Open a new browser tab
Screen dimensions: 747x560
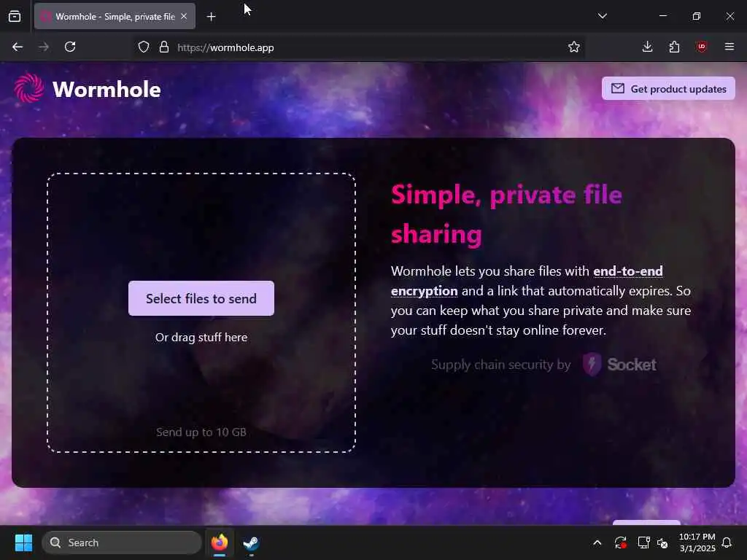point(211,17)
